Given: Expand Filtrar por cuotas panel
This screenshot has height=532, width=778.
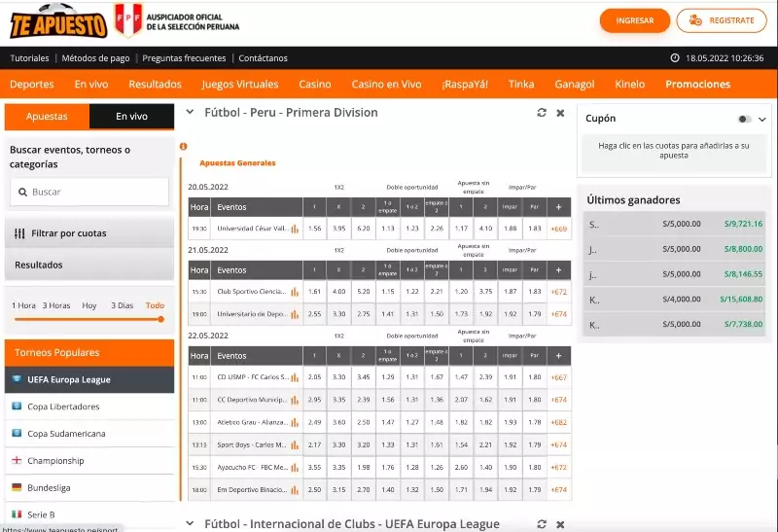Looking at the screenshot, I should [x=89, y=233].
